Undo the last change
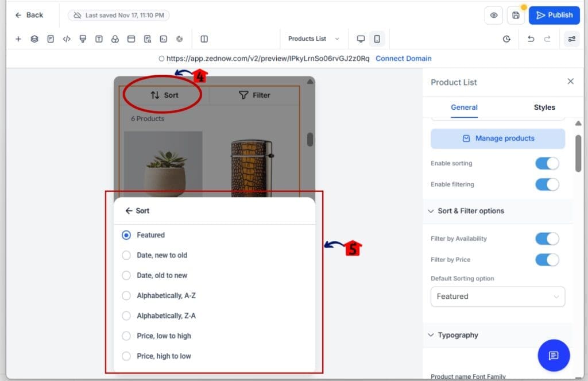The width and height of the screenshot is (588, 381). 529,39
